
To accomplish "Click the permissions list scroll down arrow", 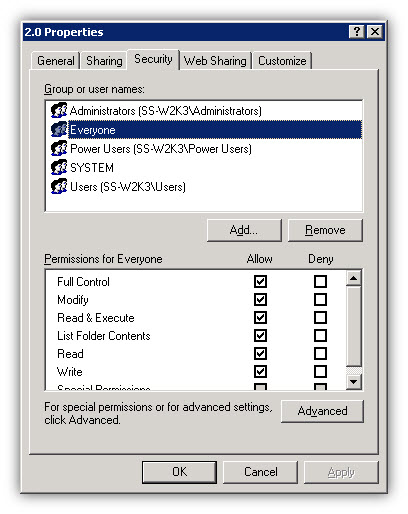I will point(354,381).
